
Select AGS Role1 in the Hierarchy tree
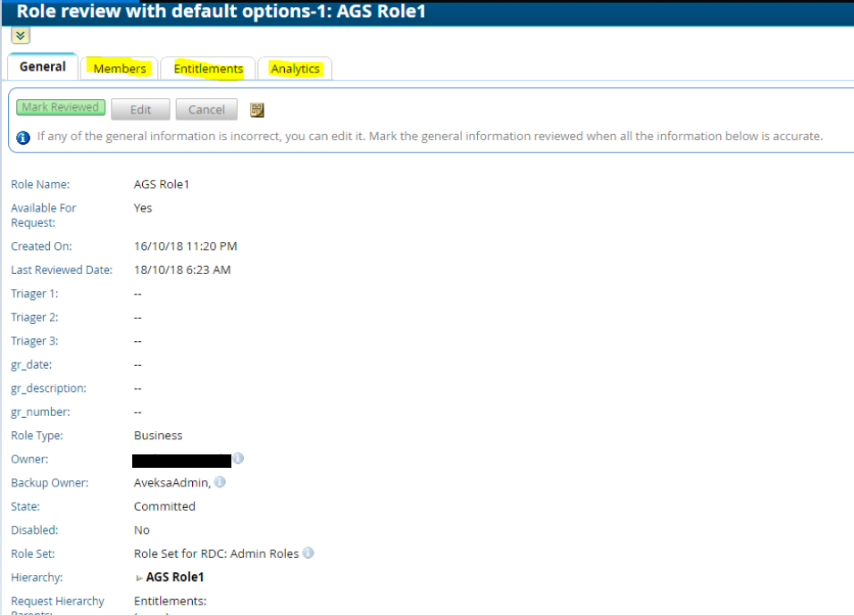click(x=175, y=577)
